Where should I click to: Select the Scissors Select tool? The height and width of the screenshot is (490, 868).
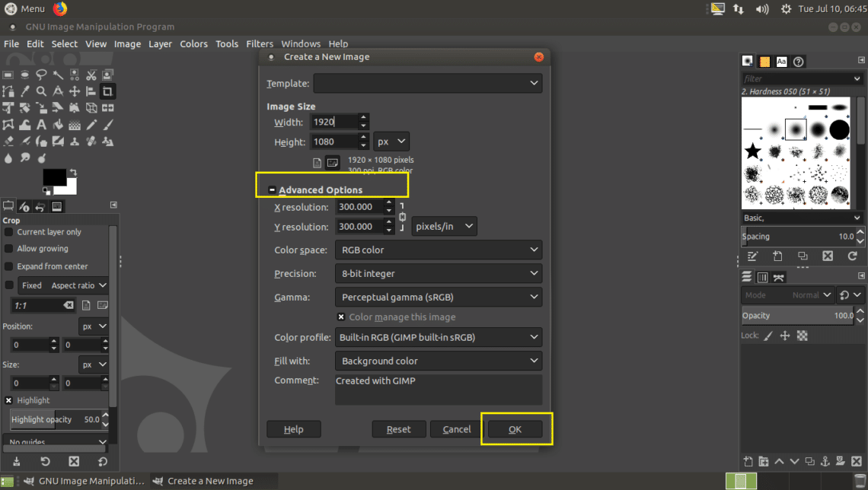click(x=91, y=75)
